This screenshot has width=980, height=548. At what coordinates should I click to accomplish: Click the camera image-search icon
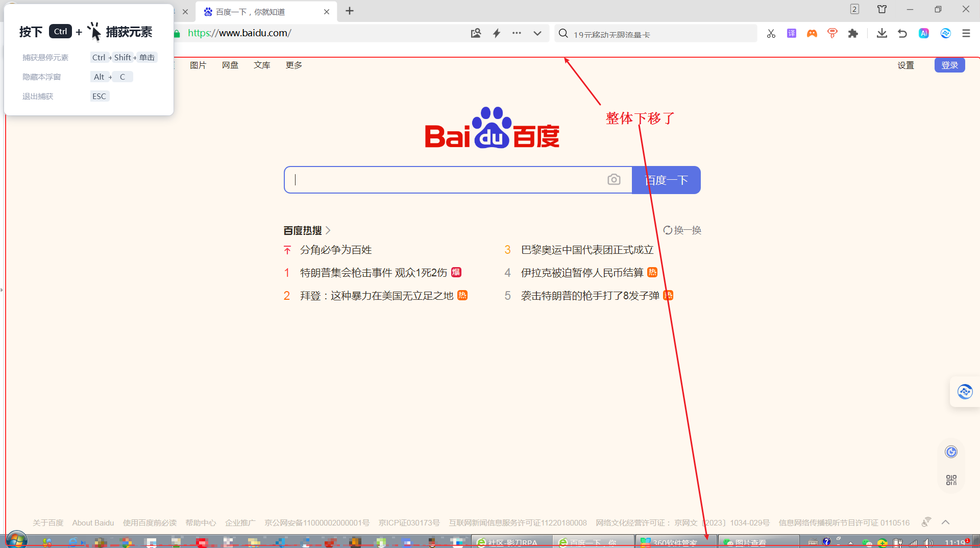[614, 180]
